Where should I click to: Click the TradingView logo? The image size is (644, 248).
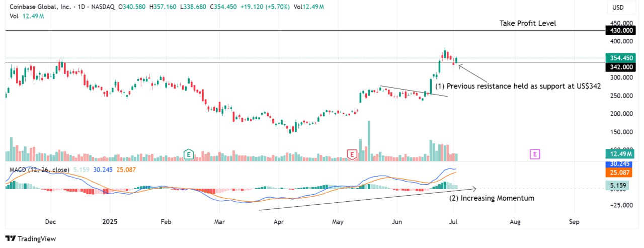coord(30,239)
